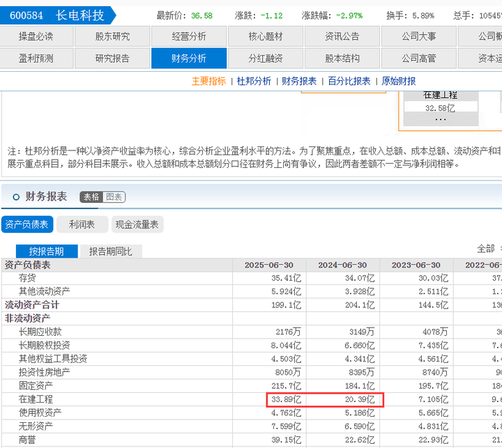Click the 2023-06-30 column header
This screenshot has height=448, width=502.
[x=416, y=265]
